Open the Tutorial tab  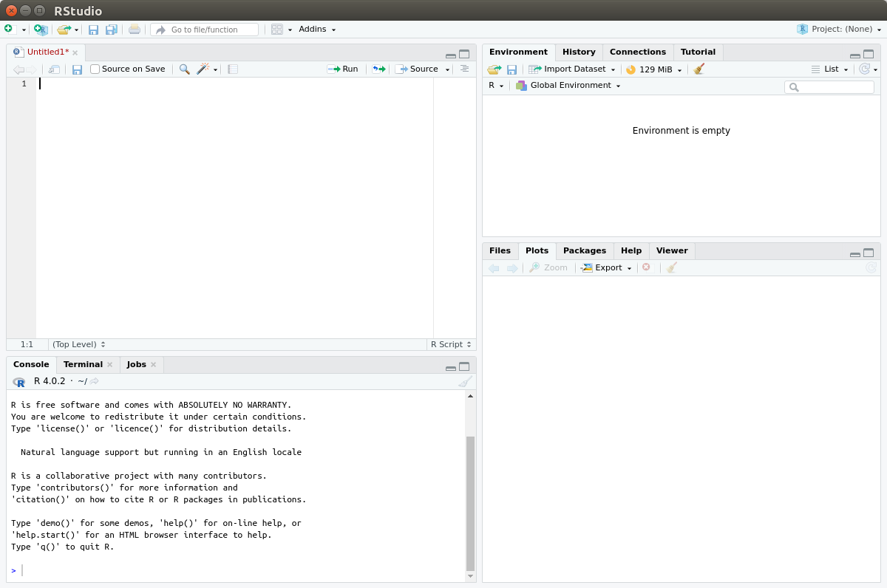pos(698,52)
